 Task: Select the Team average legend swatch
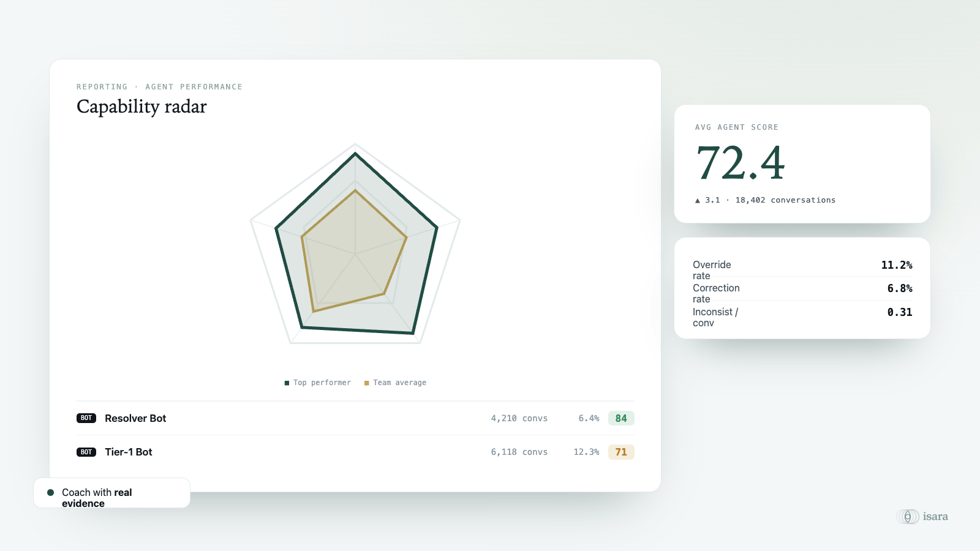coord(366,383)
